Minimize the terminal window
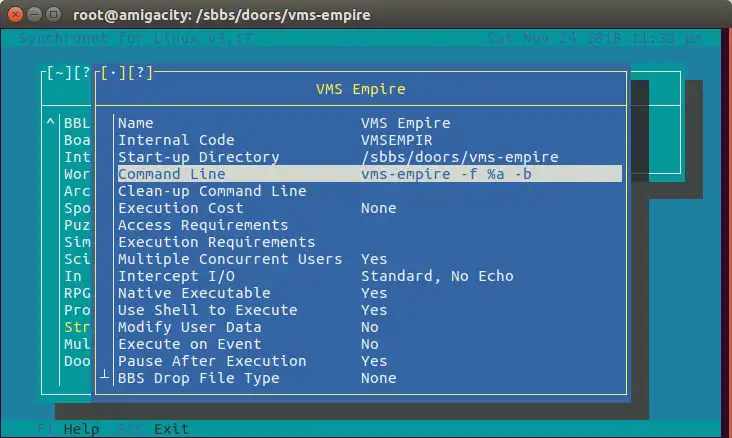 [x=36, y=13]
